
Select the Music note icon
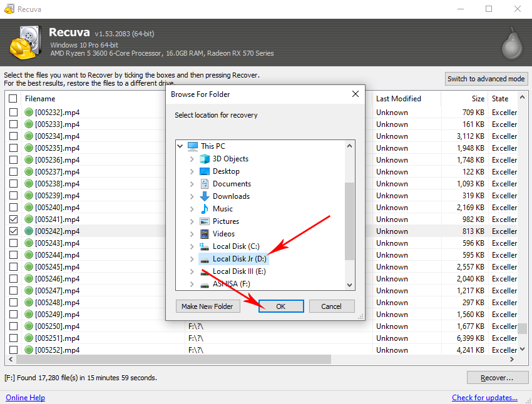(205, 209)
